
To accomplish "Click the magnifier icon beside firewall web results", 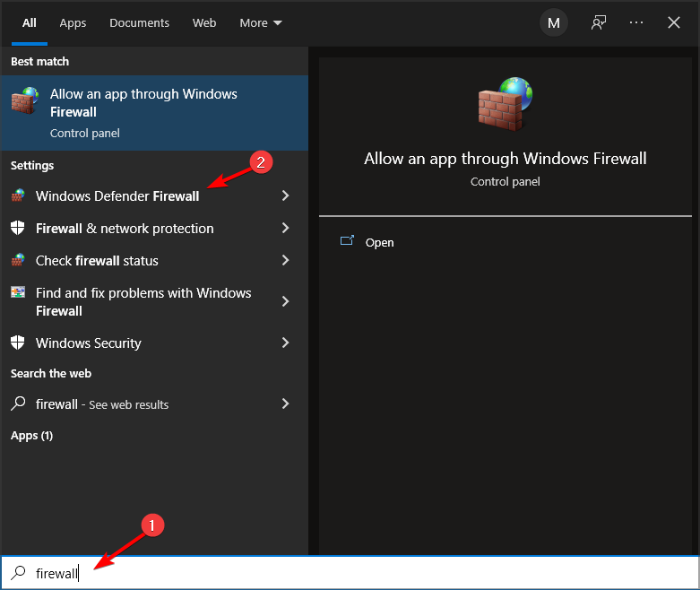I will pos(18,403).
